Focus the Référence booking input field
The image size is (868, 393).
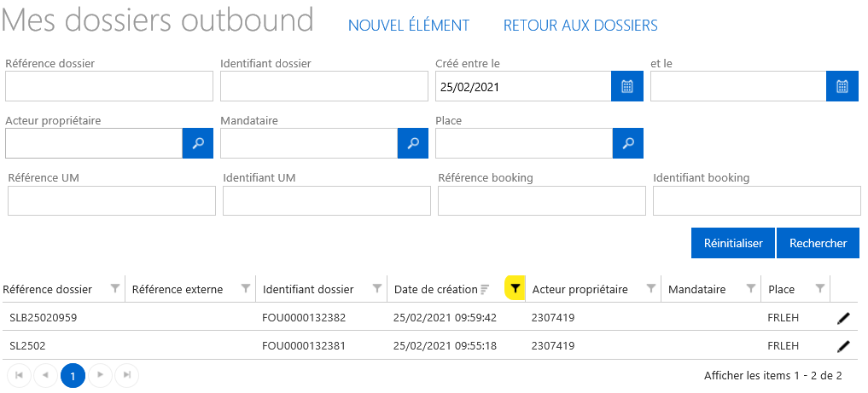tap(541, 200)
